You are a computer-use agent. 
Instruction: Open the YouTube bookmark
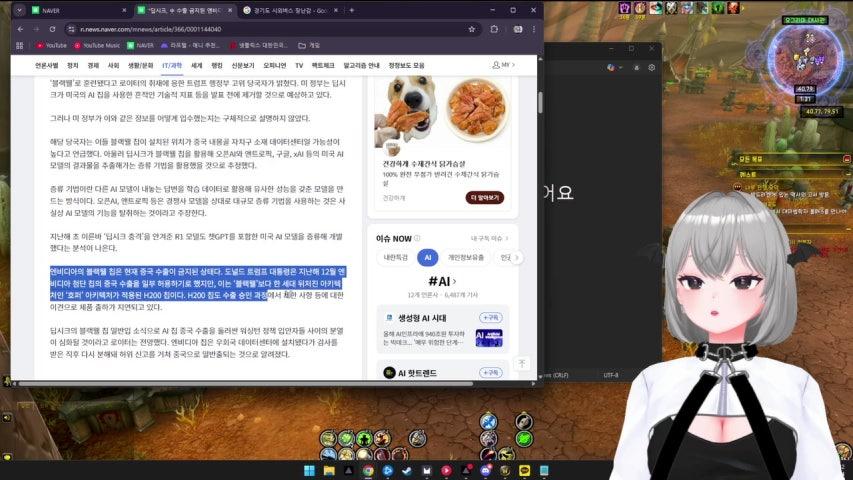(x=51, y=46)
